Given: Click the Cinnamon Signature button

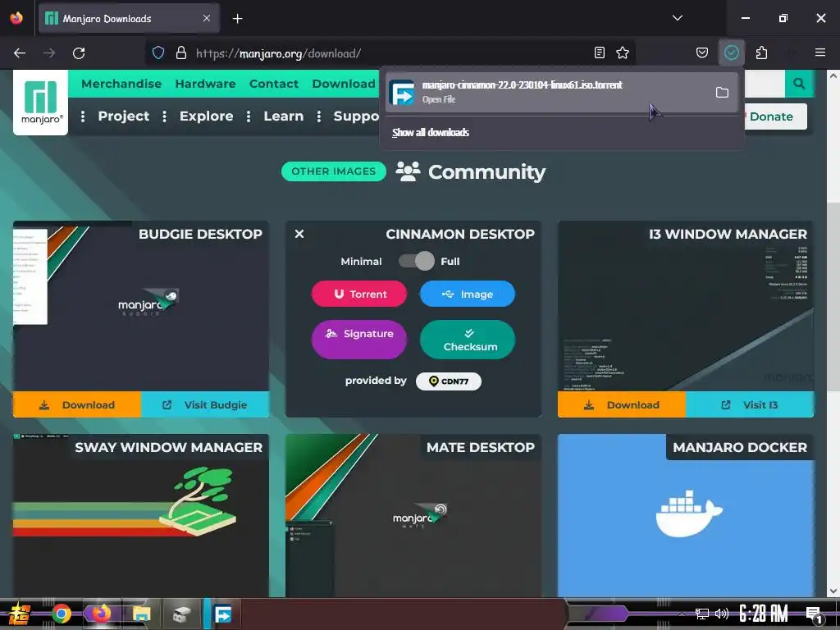Looking at the screenshot, I should coord(359,339).
